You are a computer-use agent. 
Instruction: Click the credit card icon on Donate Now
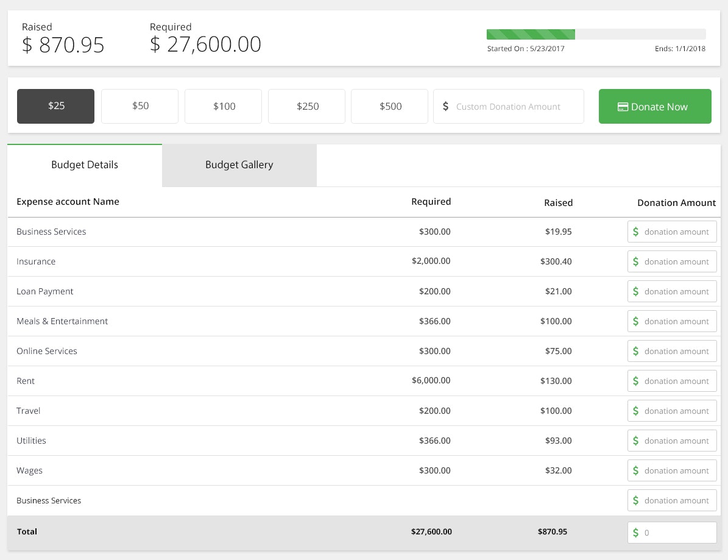[x=623, y=107]
